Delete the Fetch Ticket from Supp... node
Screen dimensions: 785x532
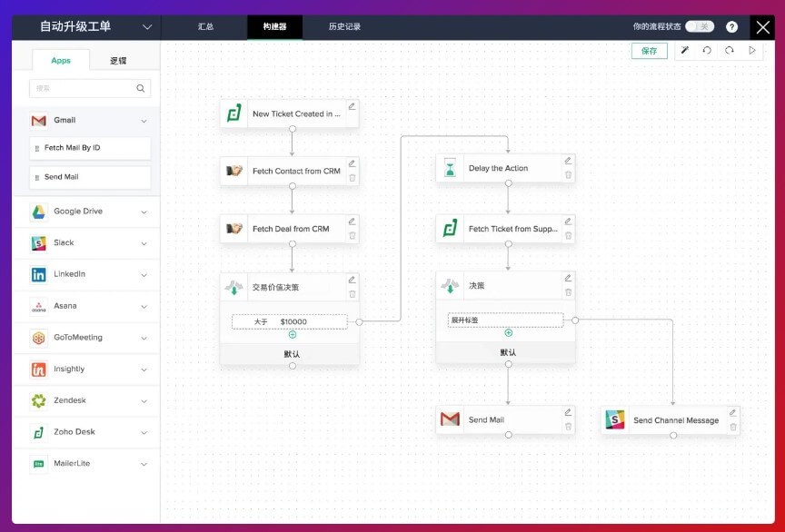click(568, 235)
